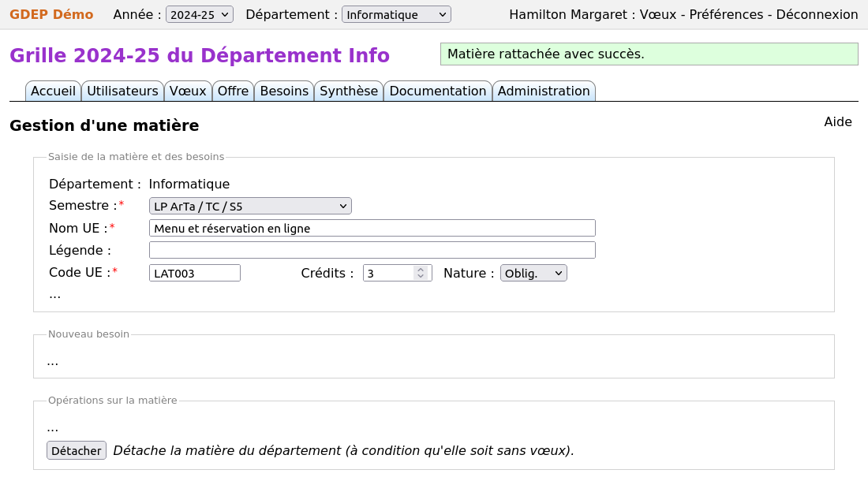This screenshot has width=868, height=481.
Task: Show the Synthèse tab
Action: tap(349, 91)
